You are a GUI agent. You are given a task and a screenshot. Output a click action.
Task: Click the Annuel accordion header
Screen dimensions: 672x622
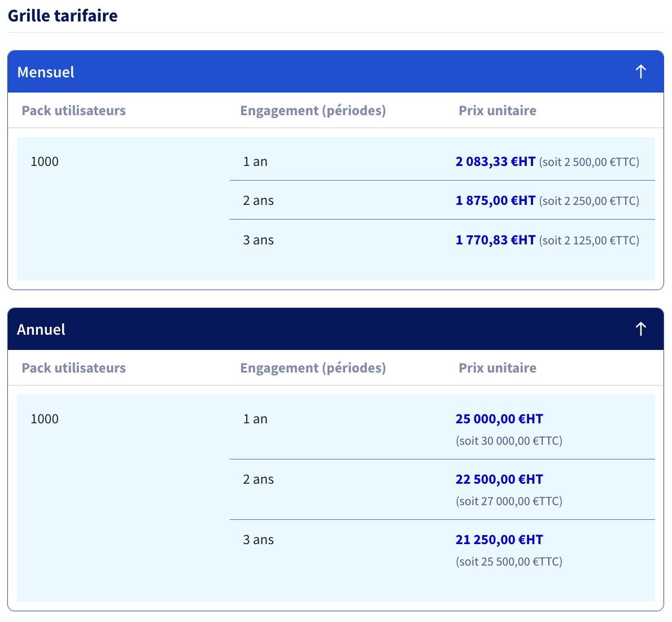point(335,329)
